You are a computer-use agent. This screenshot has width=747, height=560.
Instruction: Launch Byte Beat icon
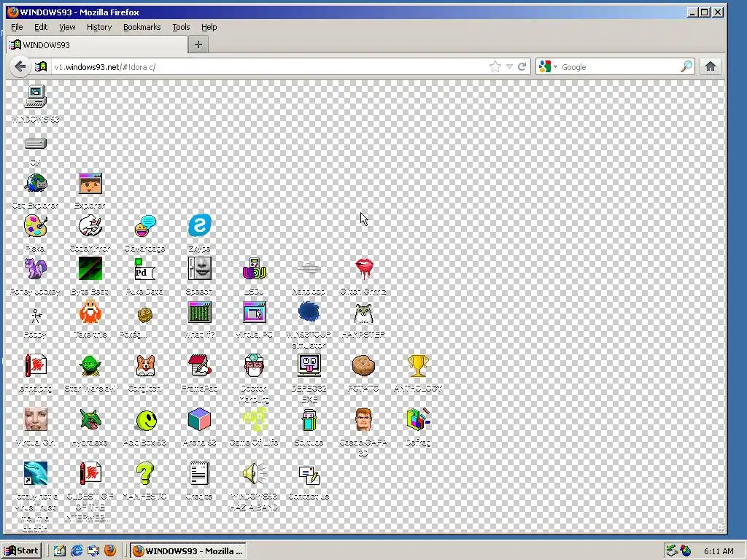click(90, 269)
